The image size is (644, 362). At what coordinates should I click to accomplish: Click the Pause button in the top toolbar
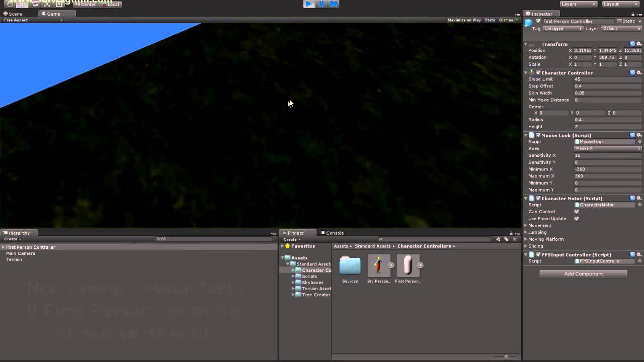pyautogui.click(x=321, y=4)
